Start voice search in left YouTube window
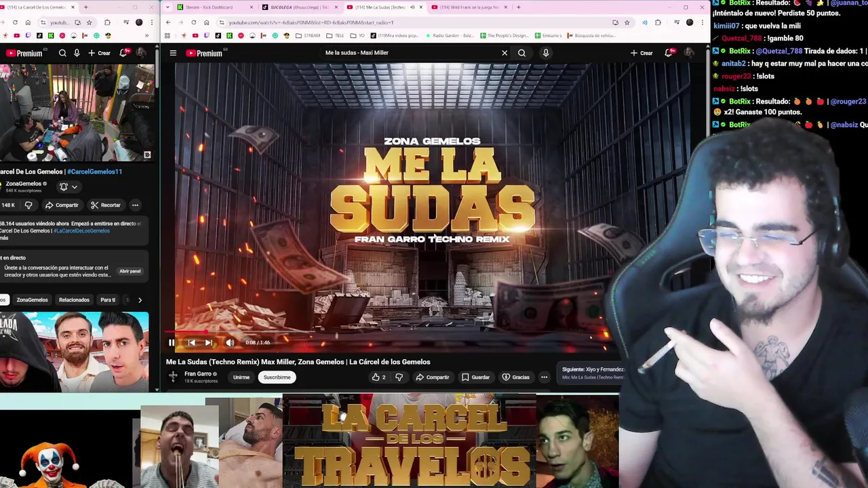This screenshot has height=488, width=868. pyautogui.click(x=77, y=53)
